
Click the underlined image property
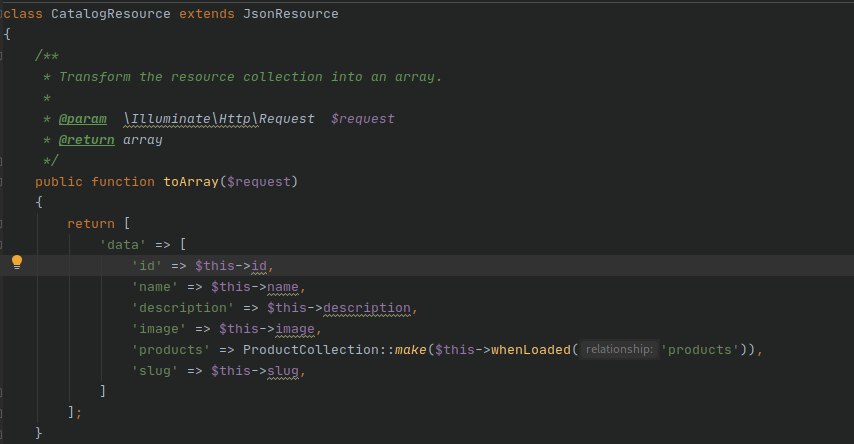pyautogui.click(x=295, y=329)
